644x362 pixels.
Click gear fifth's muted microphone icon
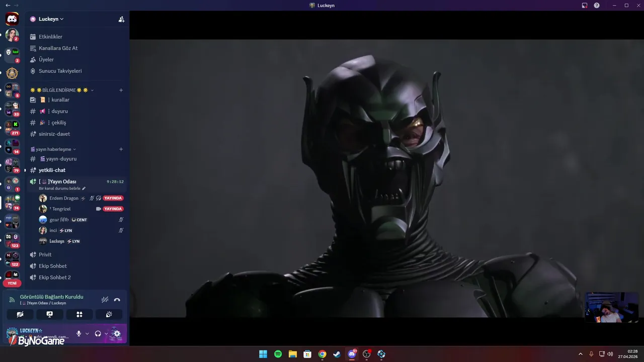click(121, 220)
